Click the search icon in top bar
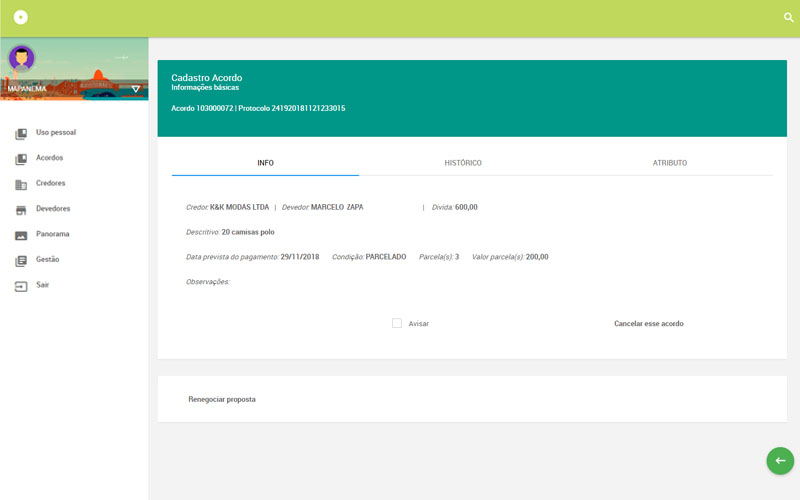800x500 pixels. 788,18
